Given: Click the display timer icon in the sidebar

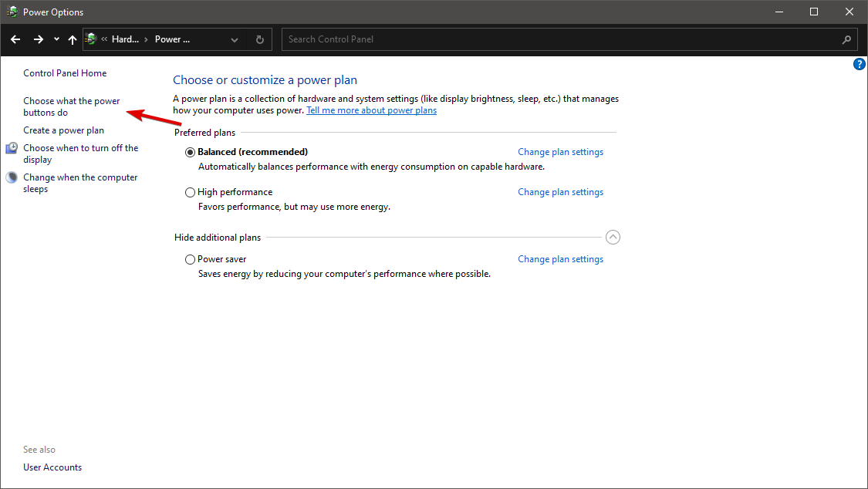Looking at the screenshot, I should point(12,148).
